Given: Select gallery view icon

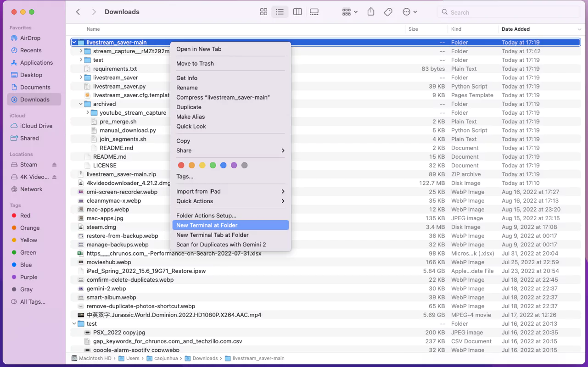Looking at the screenshot, I should [314, 12].
